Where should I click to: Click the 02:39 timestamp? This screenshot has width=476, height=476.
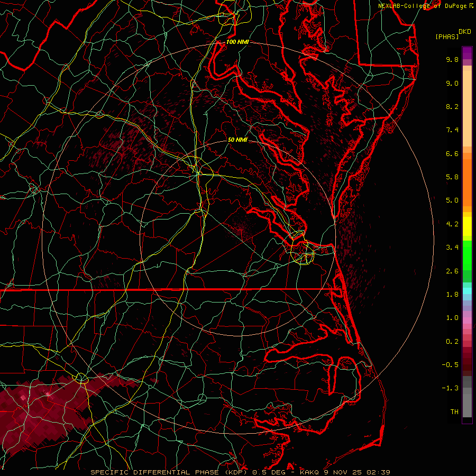point(378,472)
